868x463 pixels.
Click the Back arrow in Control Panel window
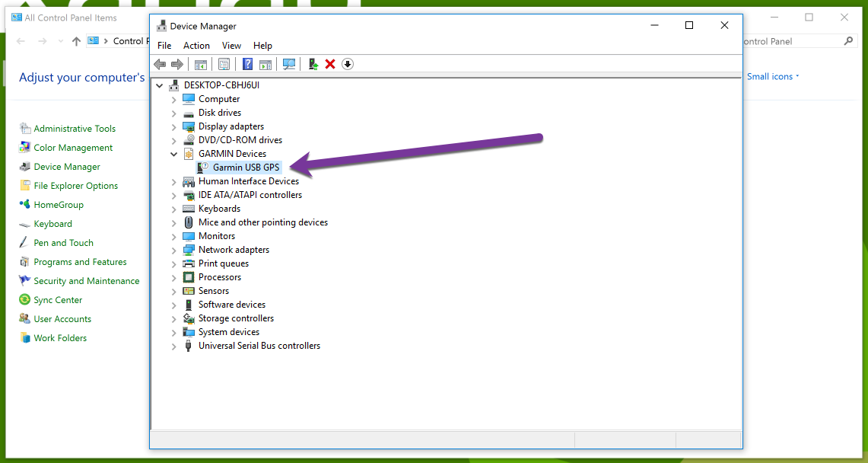[21, 41]
